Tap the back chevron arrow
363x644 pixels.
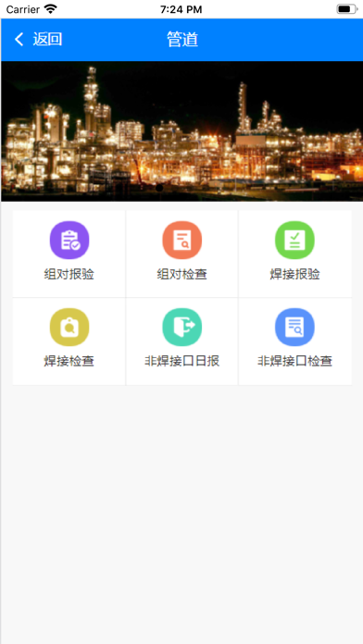(19, 40)
